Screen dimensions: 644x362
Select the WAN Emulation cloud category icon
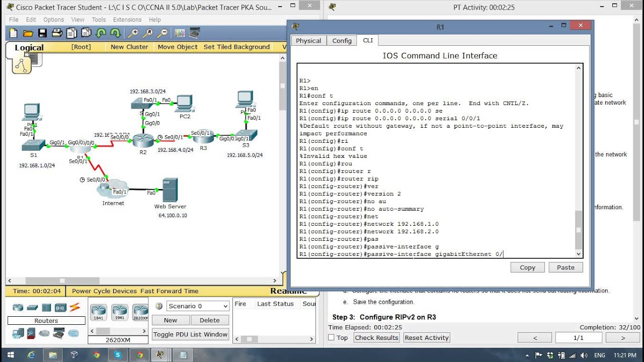pyautogui.click(x=44, y=333)
